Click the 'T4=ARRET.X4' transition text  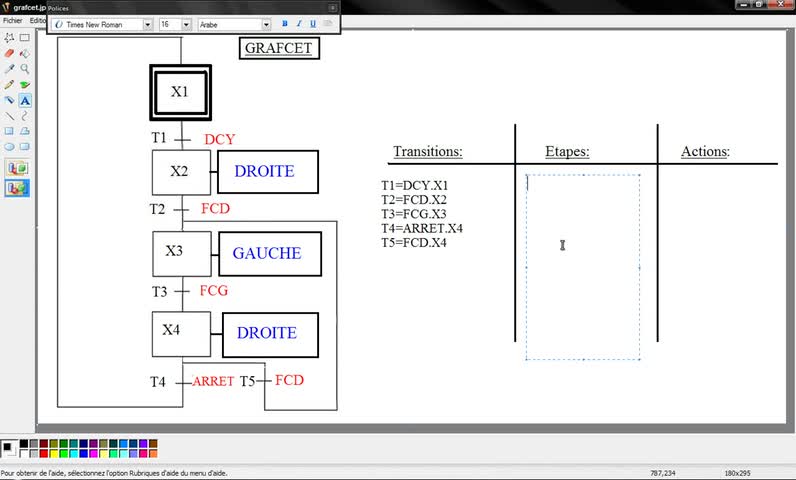pos(422,228)
